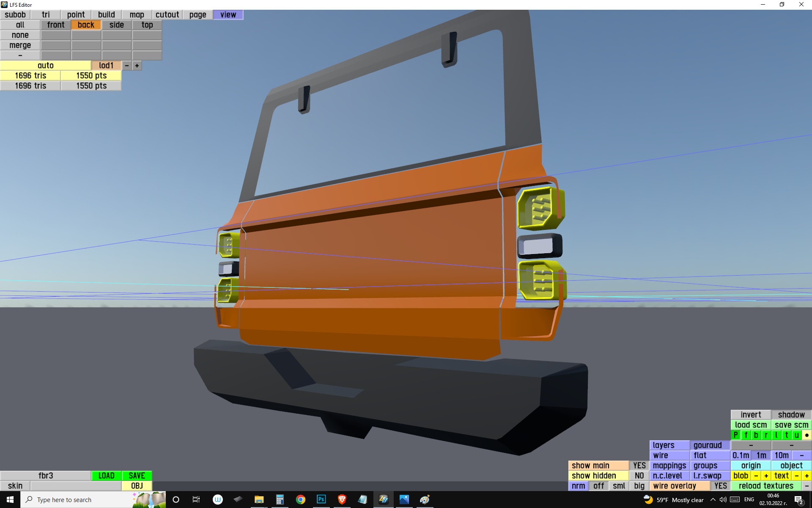Viewport: 812px width, 508px height.
Task: Launch Google Chrome from taskbar
Action: (x=300, y=500)
